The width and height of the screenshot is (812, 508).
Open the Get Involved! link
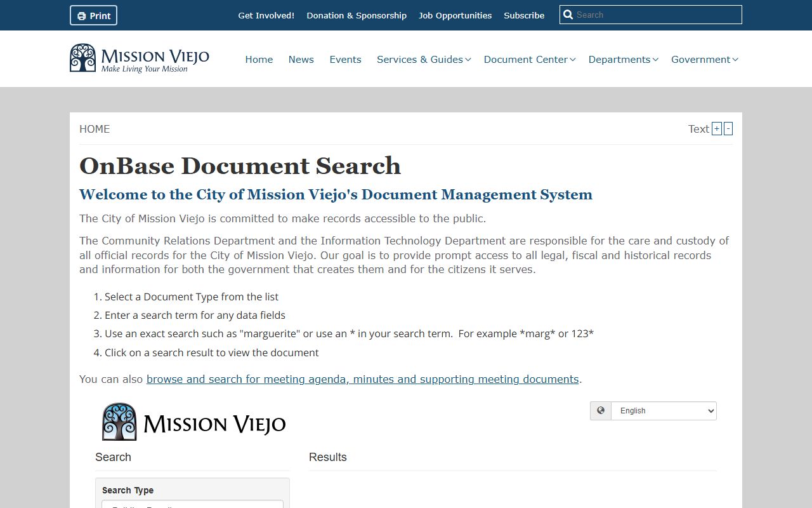(266, 15)
